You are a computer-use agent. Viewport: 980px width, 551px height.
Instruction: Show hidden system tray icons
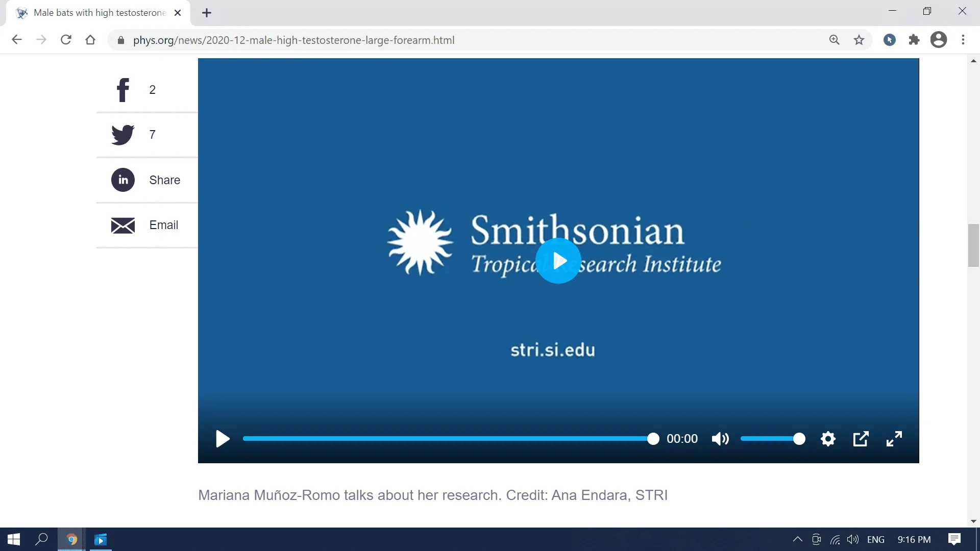click(x=797, y=539)
